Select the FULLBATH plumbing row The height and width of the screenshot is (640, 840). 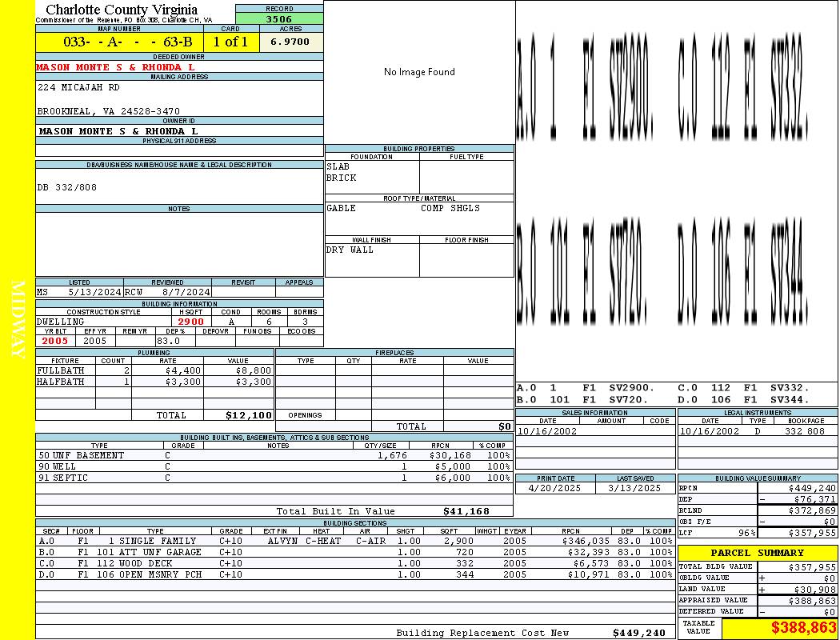tap(155, 370)
